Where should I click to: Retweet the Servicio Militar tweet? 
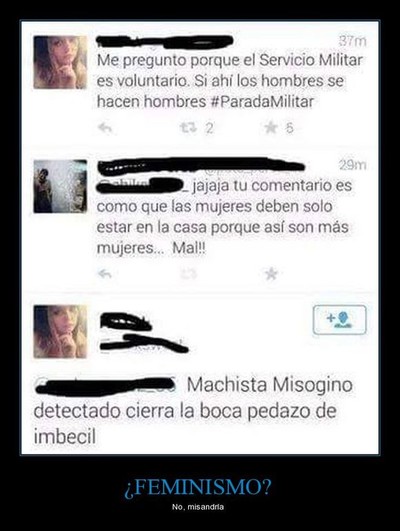point(188,128)
